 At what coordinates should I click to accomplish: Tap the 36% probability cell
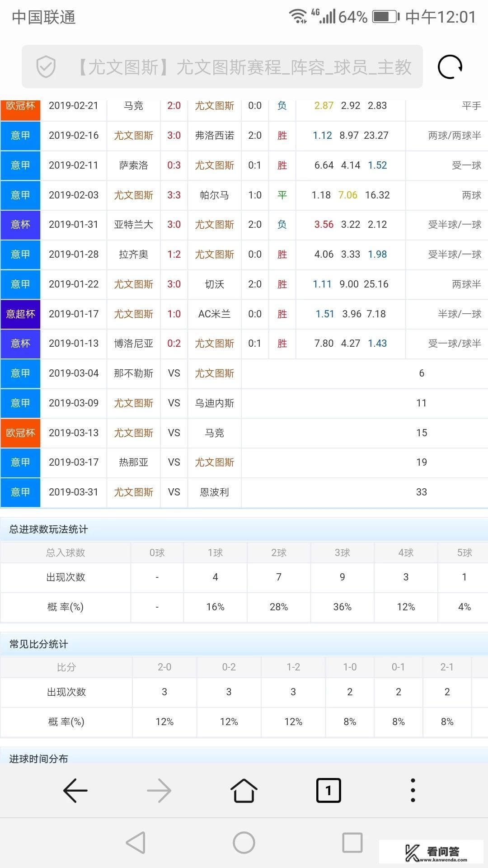tap(342, 607)
